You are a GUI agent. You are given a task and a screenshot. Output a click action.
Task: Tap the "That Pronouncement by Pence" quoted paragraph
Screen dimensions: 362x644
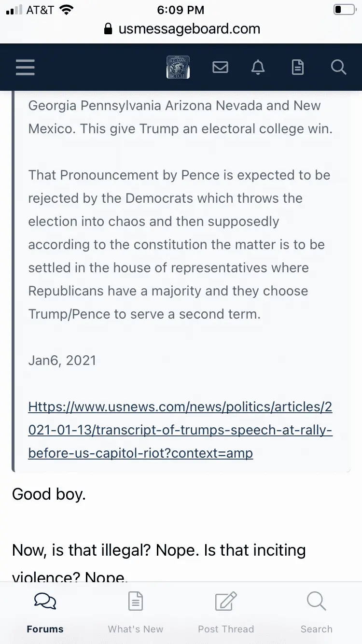tap(179, 244)
